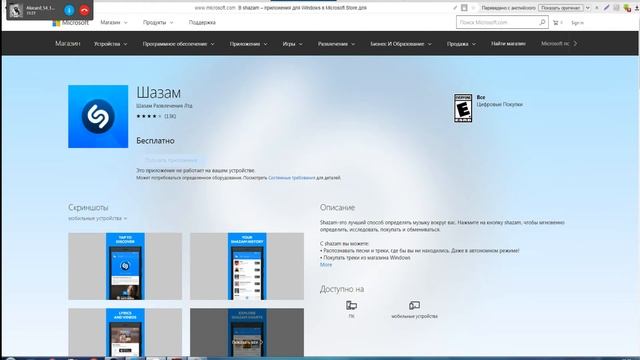The width and height of the screenshot is (640, 360).
Task: Click the Microsoft logo
Action: (x=70, y=23)
